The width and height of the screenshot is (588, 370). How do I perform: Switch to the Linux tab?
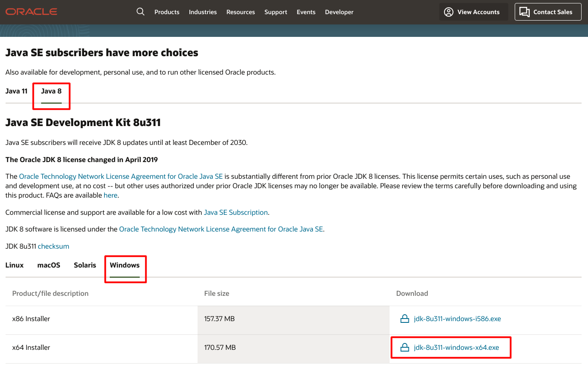15,265
